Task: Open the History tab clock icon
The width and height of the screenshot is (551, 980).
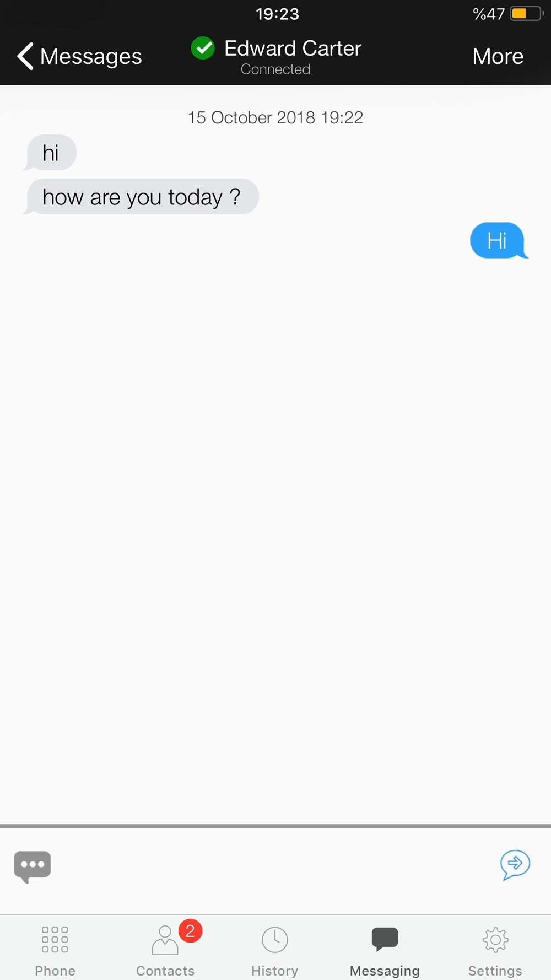Action: (275, 940)
